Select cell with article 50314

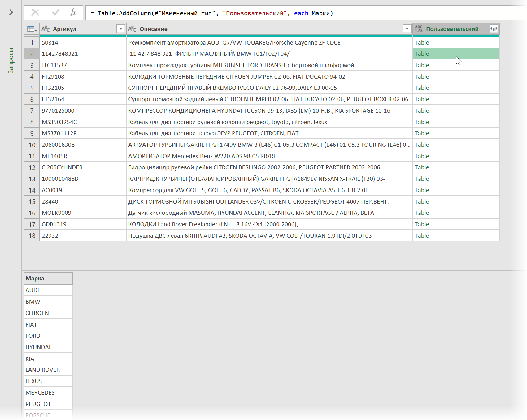(83, 42)
